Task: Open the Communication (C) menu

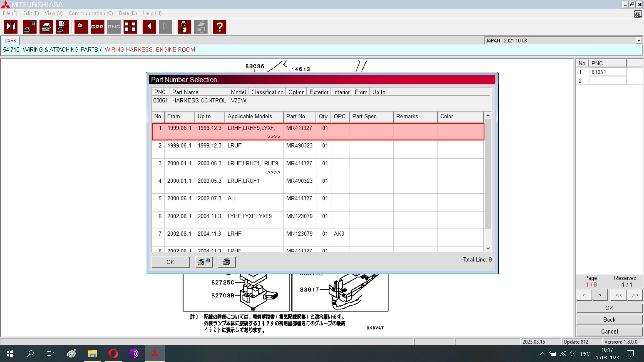Action: coord(91,13)
